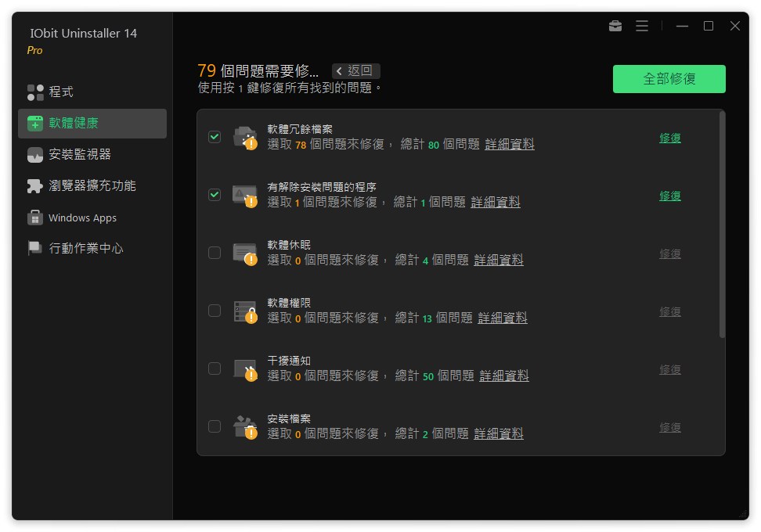The image size is (761, 532).
Task: Click the 軟體健康 green icon in the sidebar
Action: [x=35, y=123]
